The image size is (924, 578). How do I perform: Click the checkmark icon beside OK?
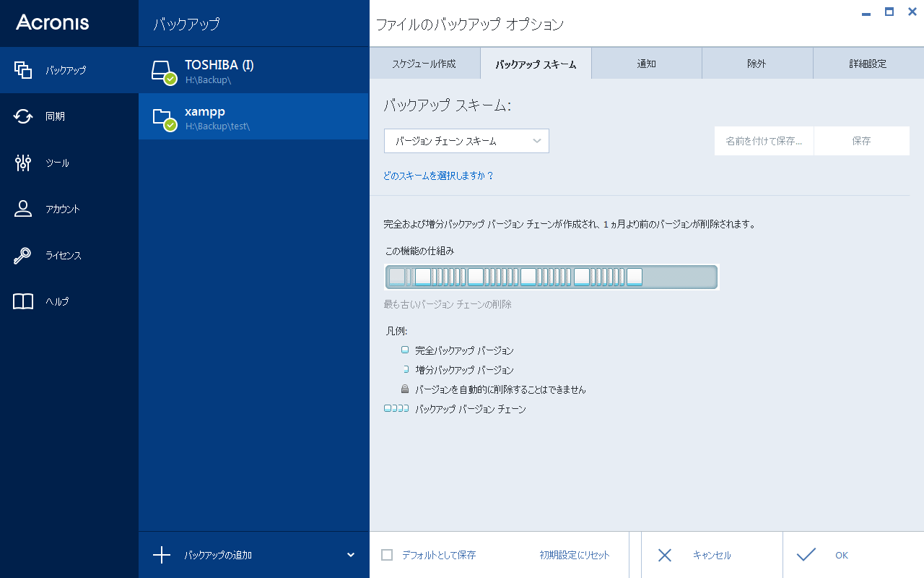point(806,555)
